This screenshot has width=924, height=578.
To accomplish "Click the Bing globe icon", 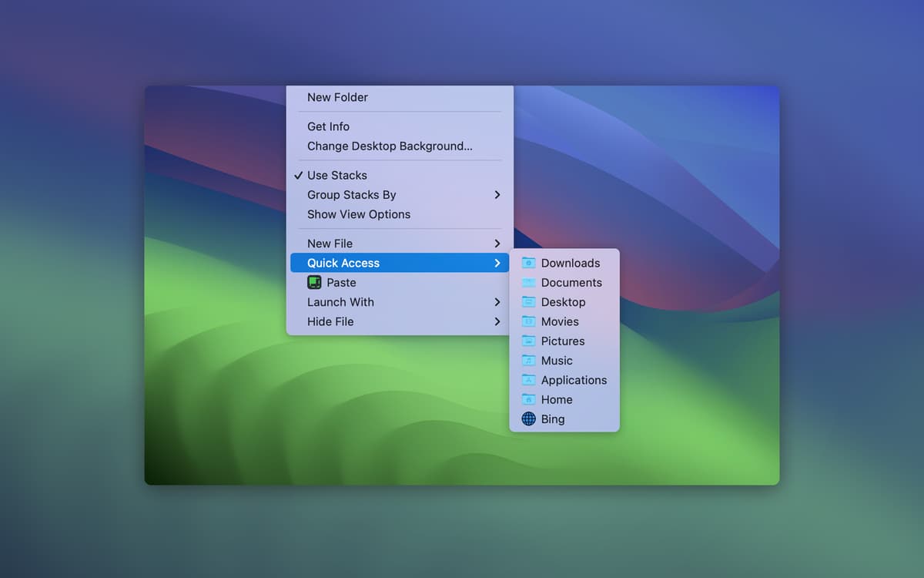I will click(528, 419).
